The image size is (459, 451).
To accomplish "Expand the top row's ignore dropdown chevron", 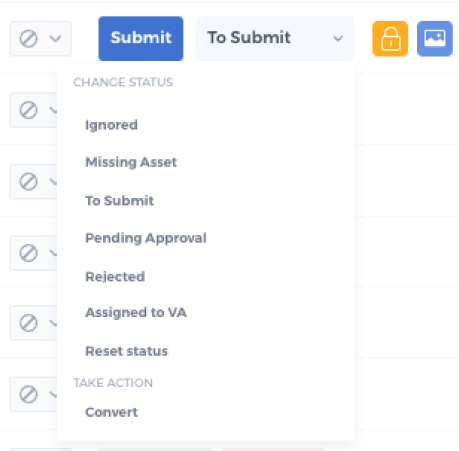I will tap(55, 39).
